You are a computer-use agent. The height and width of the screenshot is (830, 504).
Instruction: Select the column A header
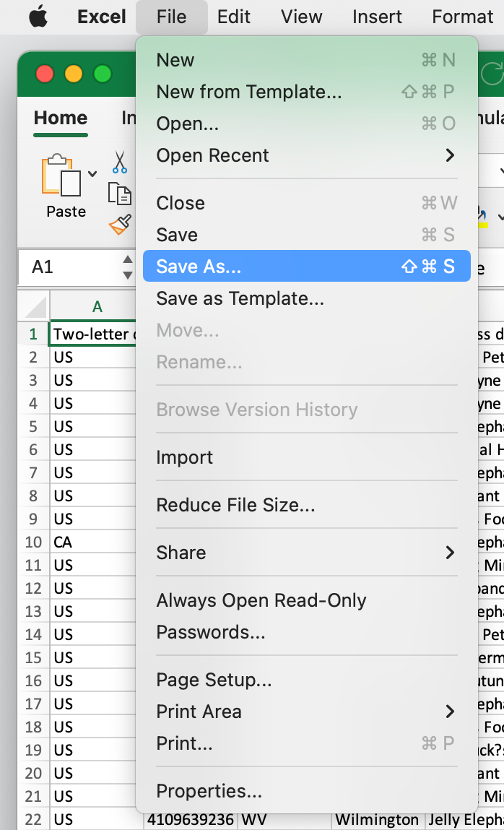97,307
